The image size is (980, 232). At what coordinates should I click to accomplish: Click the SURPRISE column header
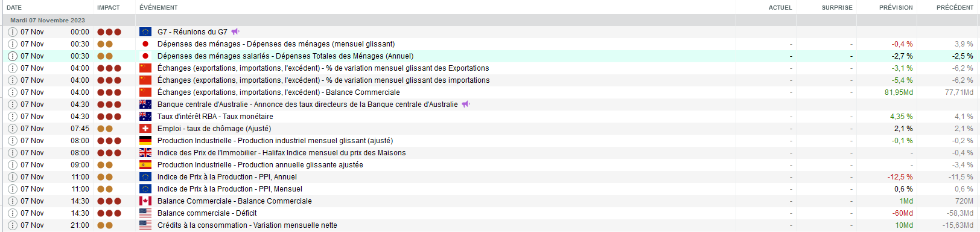(x=837, y=8)
